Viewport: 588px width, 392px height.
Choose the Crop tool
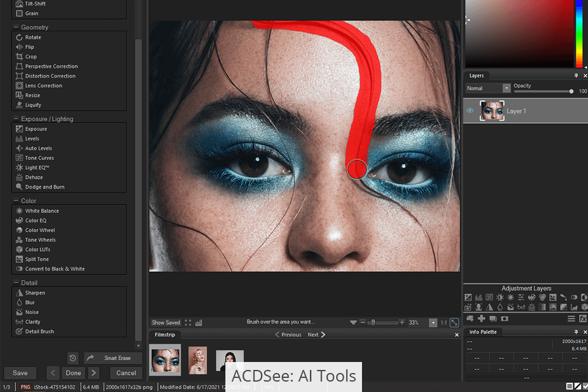pos(26,56)
